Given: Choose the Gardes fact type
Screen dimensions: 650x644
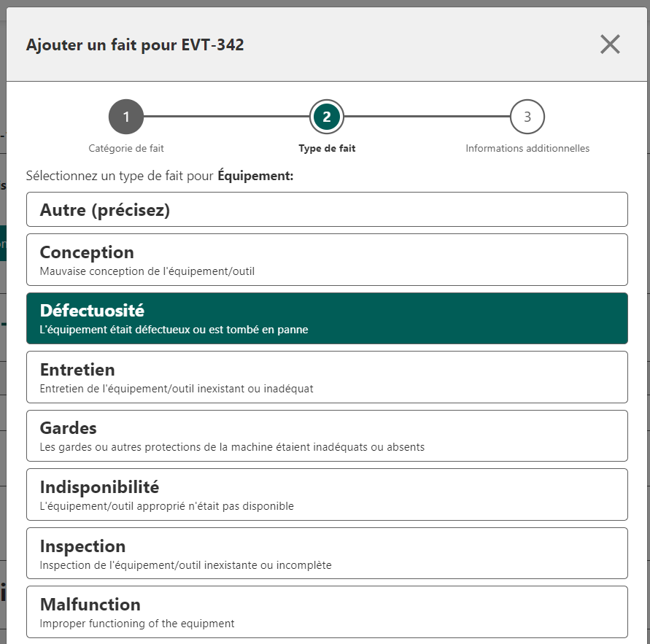Looking at the screenshot, I should (327, 435).
